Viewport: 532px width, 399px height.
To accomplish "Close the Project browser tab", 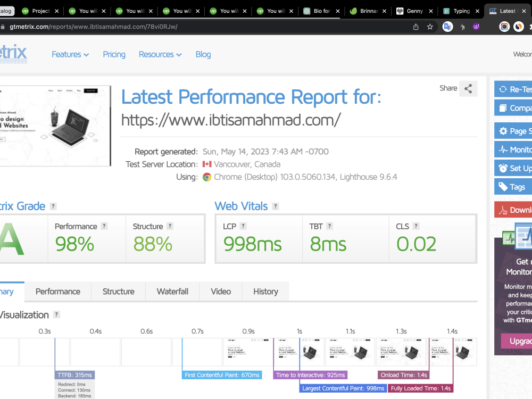I will 57,11.
